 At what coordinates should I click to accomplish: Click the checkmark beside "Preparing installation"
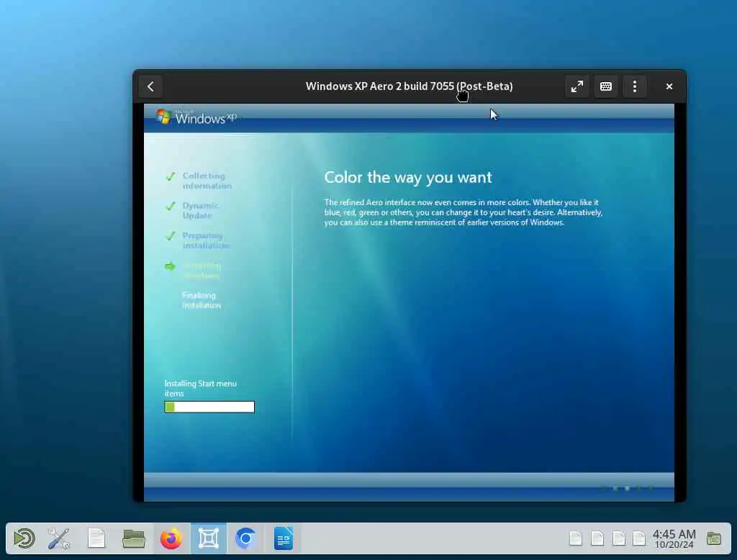coord(170,235)
